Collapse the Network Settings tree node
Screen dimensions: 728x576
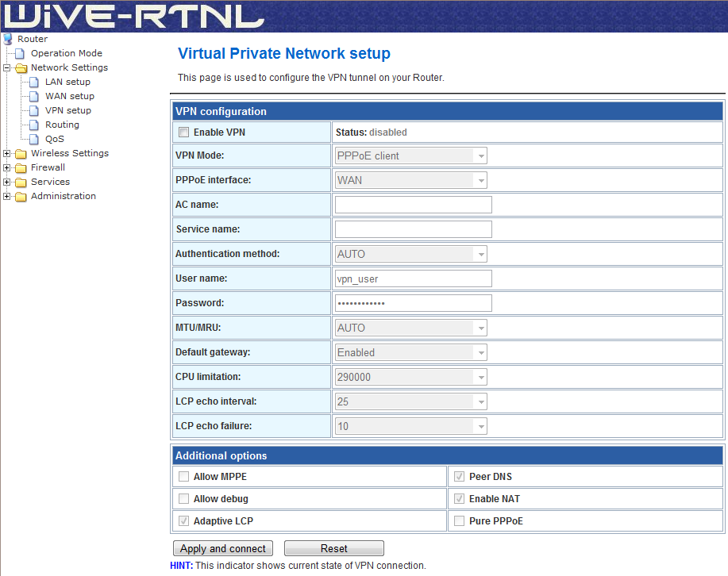7,68
